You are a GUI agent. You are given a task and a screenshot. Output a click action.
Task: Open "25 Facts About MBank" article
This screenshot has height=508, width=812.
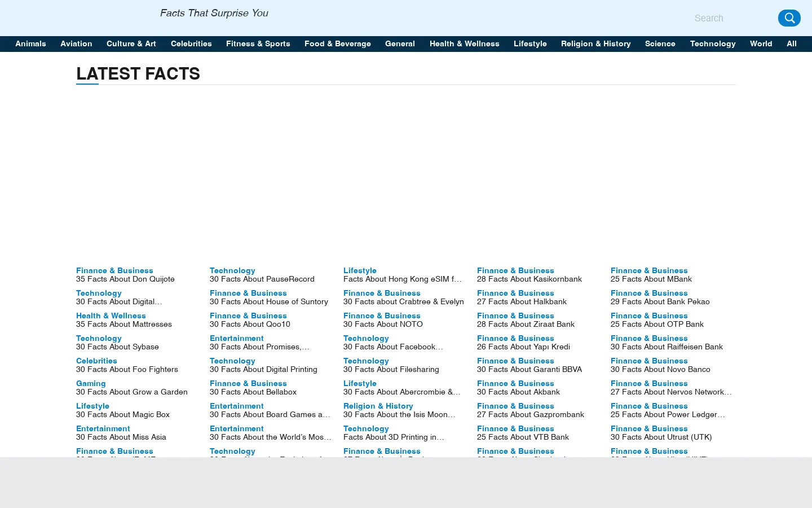pyautogui.click(x=651, y=279)
